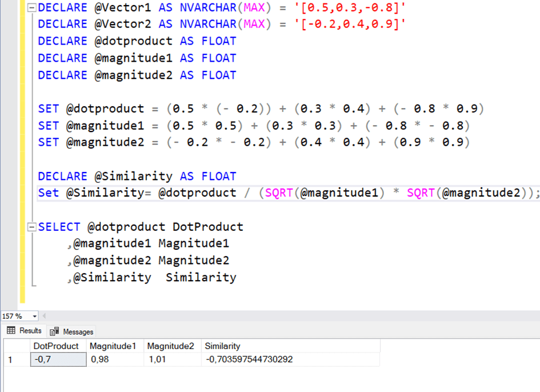Click the Magnitude1 column header
This screenshot has width=540, height=392.
pos(113,346)
